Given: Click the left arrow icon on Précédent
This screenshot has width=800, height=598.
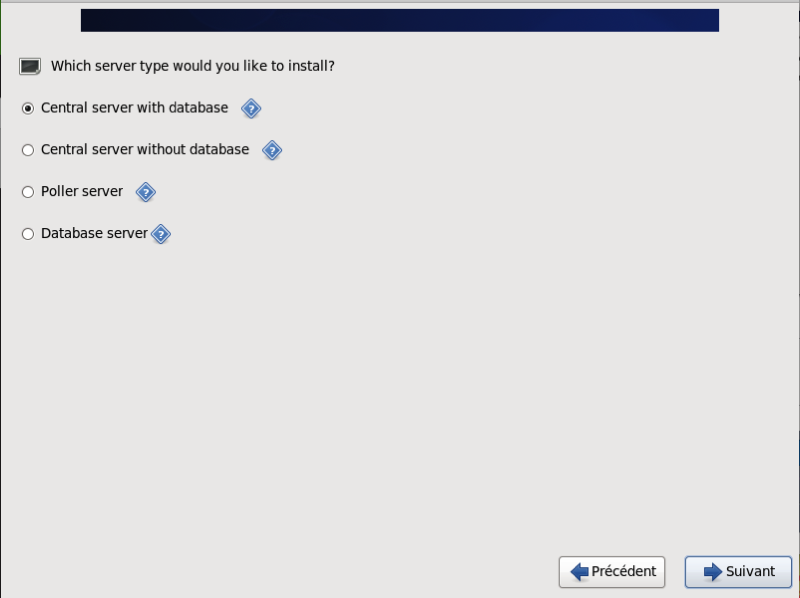Looking at the screenshot, I should [x=579, y=572].
